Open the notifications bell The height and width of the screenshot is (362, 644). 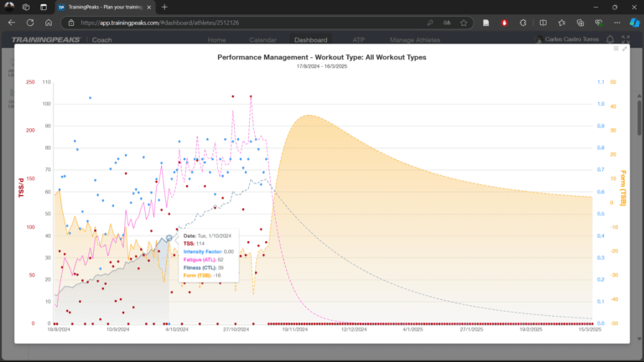point(610,39)
